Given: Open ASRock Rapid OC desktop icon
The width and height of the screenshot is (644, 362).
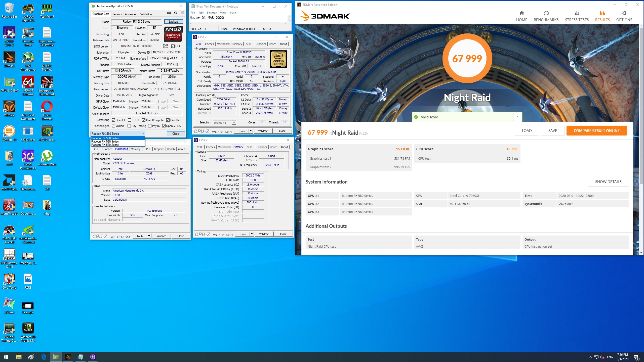Looking at the screenshot, I should pos(28,13).
